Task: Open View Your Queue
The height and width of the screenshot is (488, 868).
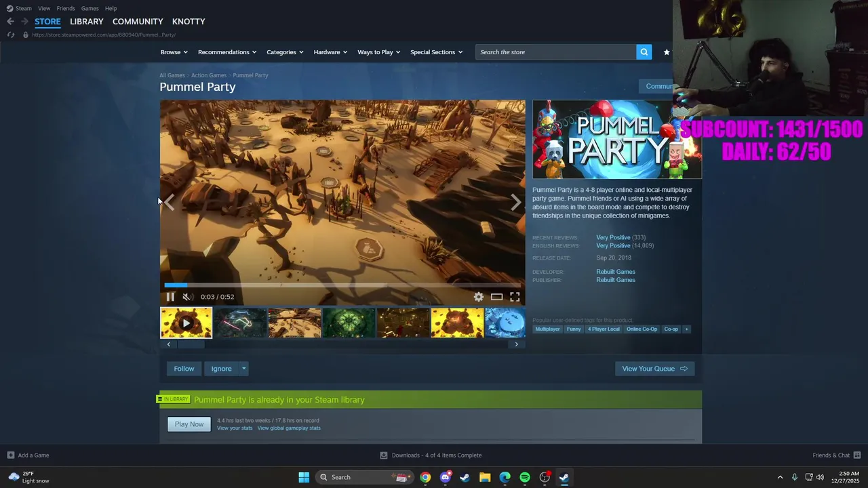Action: [x=654, y=369]
